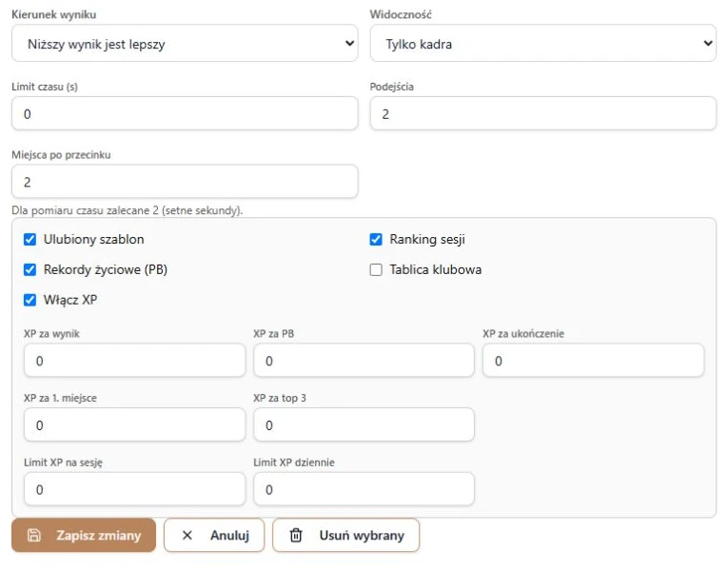Click the X icon on Anuluj
This screenshot has width=728, height=571.
pos(187,535)
